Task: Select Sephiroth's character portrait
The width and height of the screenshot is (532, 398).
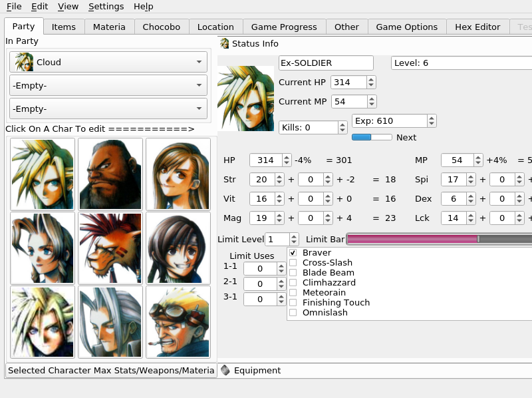Action: pyautogui.click(x=108, y=322)
